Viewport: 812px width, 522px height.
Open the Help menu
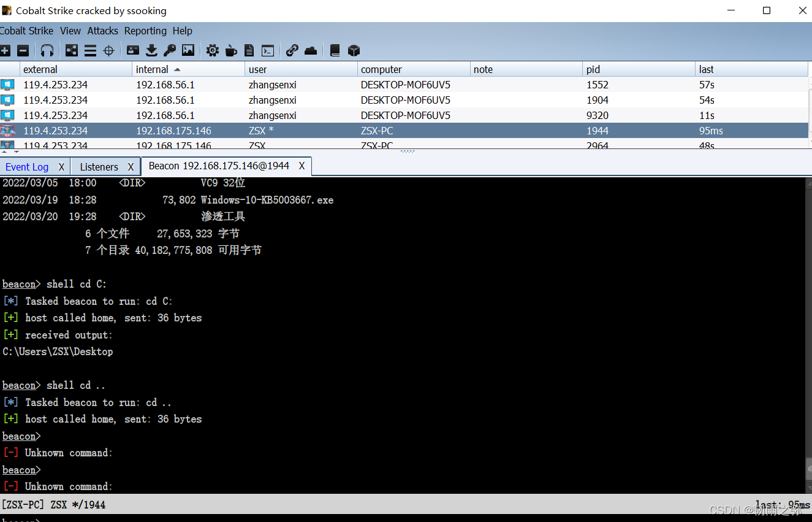pyautogui.click(x=183, y=31)
